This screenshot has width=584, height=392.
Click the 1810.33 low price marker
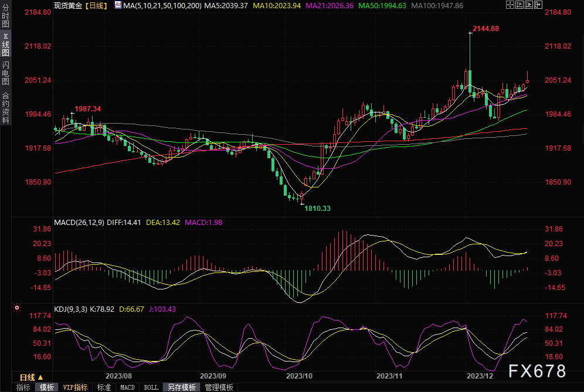[317, 209]
